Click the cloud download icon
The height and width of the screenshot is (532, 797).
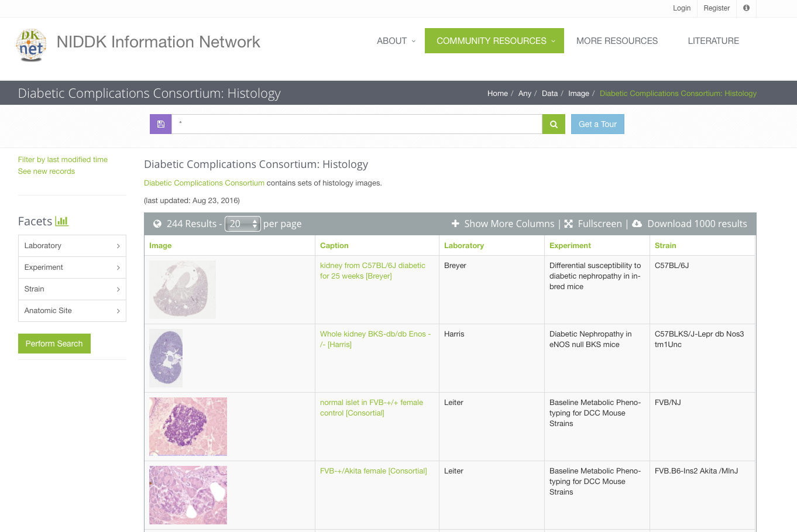click(637, 224)
